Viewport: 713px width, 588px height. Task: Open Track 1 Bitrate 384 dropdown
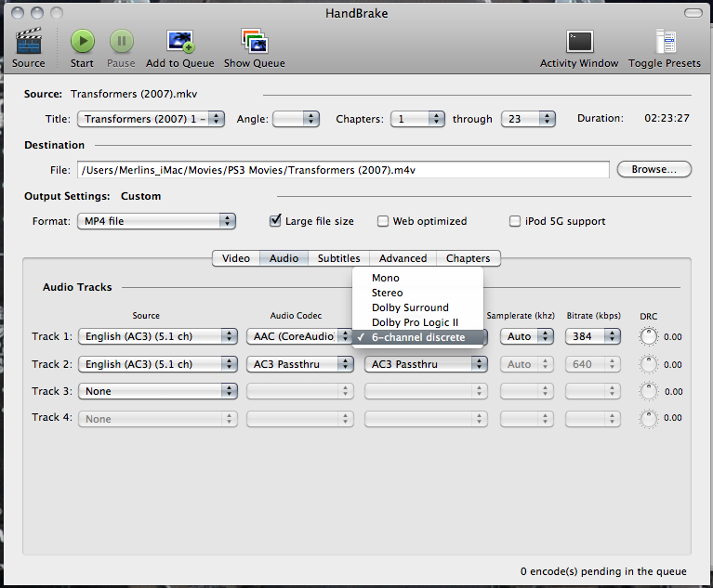pyautogui.click(x=592, y=336)
